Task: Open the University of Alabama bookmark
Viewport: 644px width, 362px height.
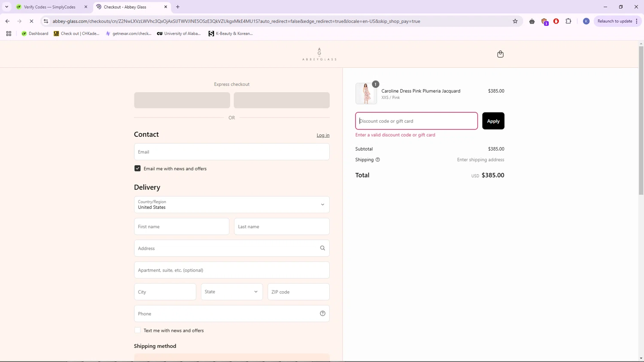Action: coord(179,33)
